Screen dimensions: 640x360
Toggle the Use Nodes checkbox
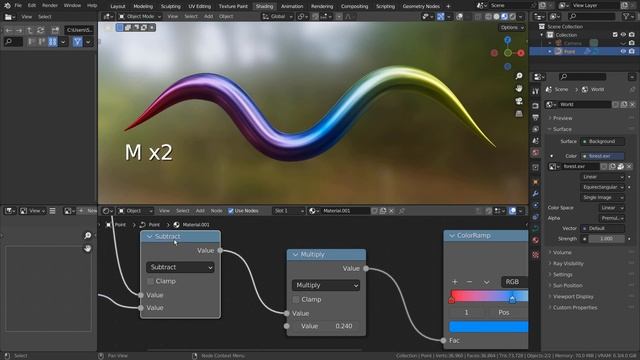tap(231, 211)
